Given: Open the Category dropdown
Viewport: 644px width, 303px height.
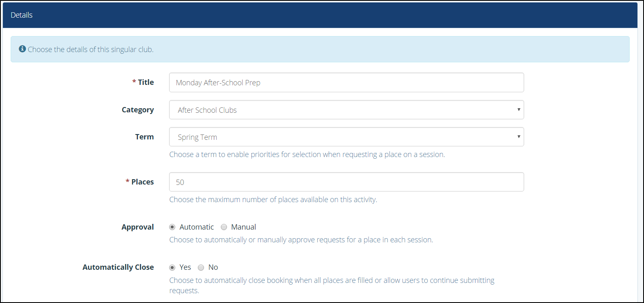Looking at the screenshot, I should coord(346,110).
